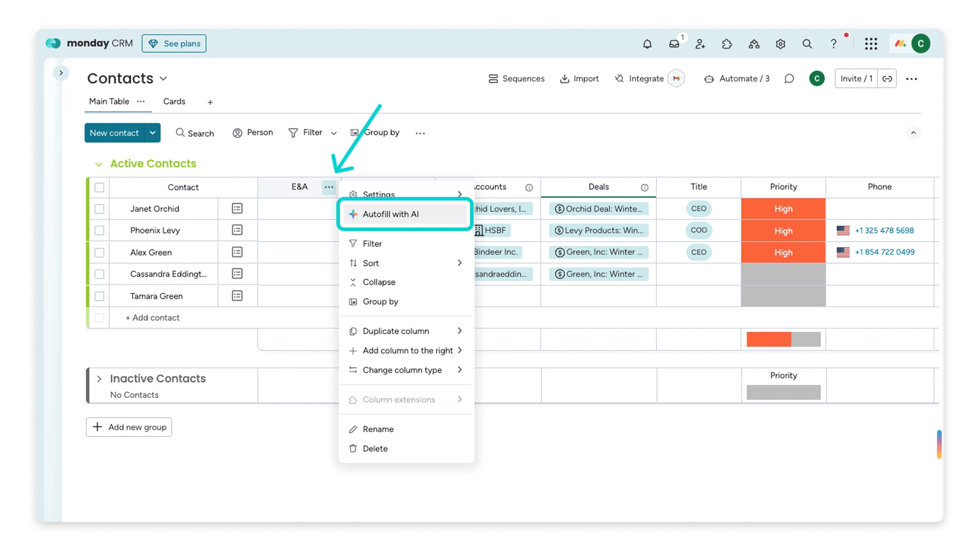
Task: Click Janet Orchid's High priority cell
Action: point(783,209)
